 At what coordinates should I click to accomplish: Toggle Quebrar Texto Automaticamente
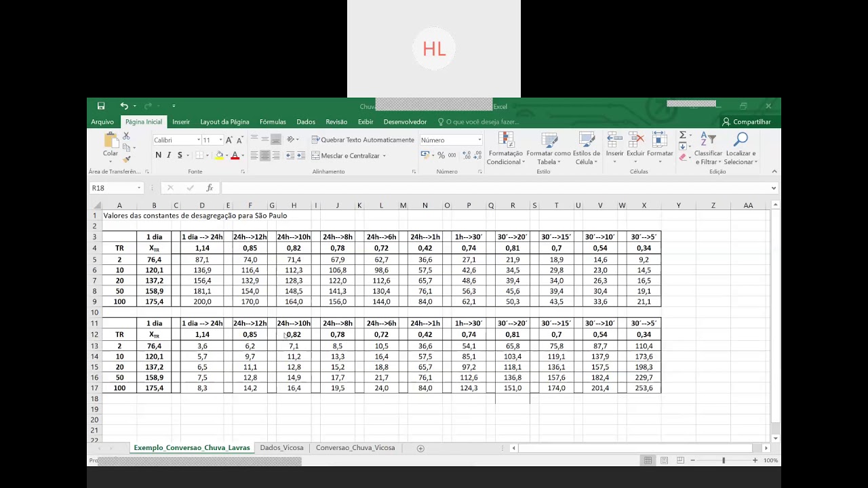click(363, 140)
